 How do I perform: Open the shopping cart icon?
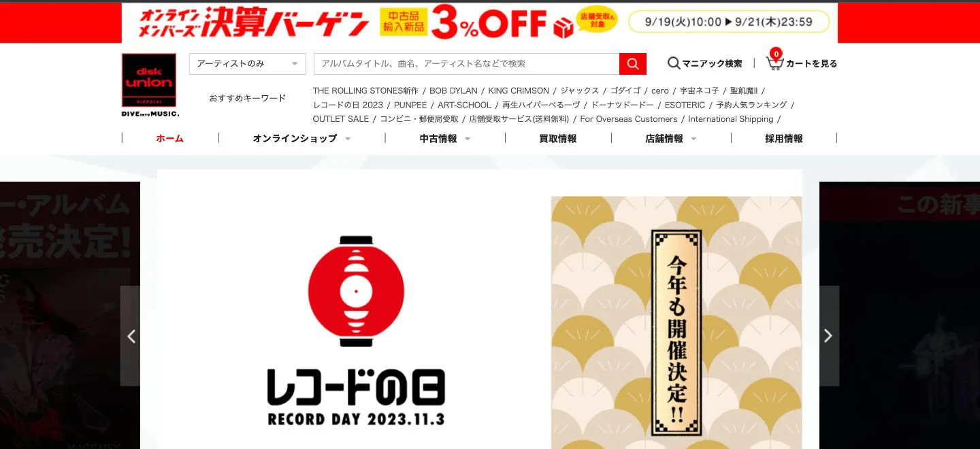774,63
